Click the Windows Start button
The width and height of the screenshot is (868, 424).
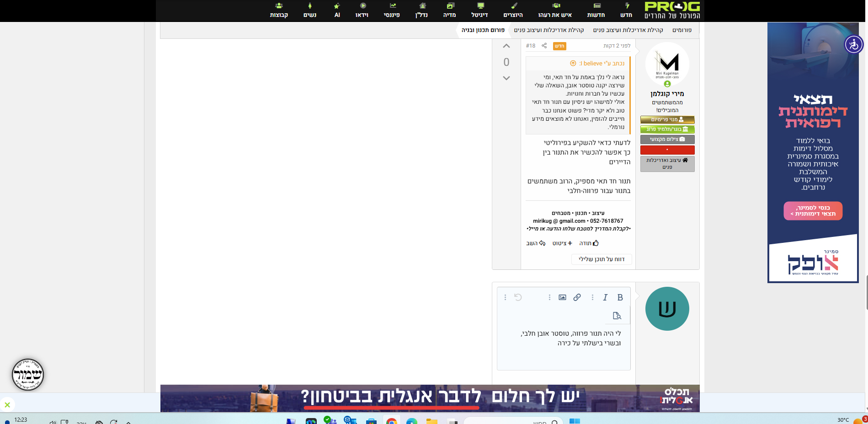point(575,421)
